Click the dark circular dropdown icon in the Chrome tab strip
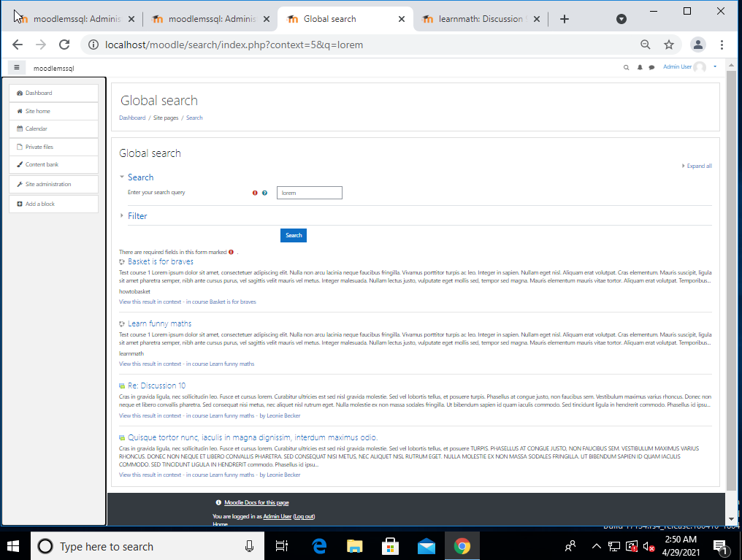742x560 pixels. (x=621, y=19)
